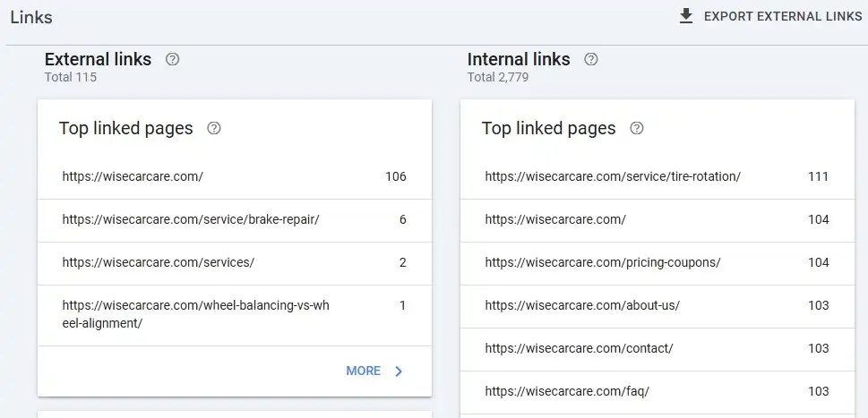Viewport: 868px width, 418px height.
Task: Click the EXPORT EXTERNAL LINKS button label
Action: (x=783, y=17)
